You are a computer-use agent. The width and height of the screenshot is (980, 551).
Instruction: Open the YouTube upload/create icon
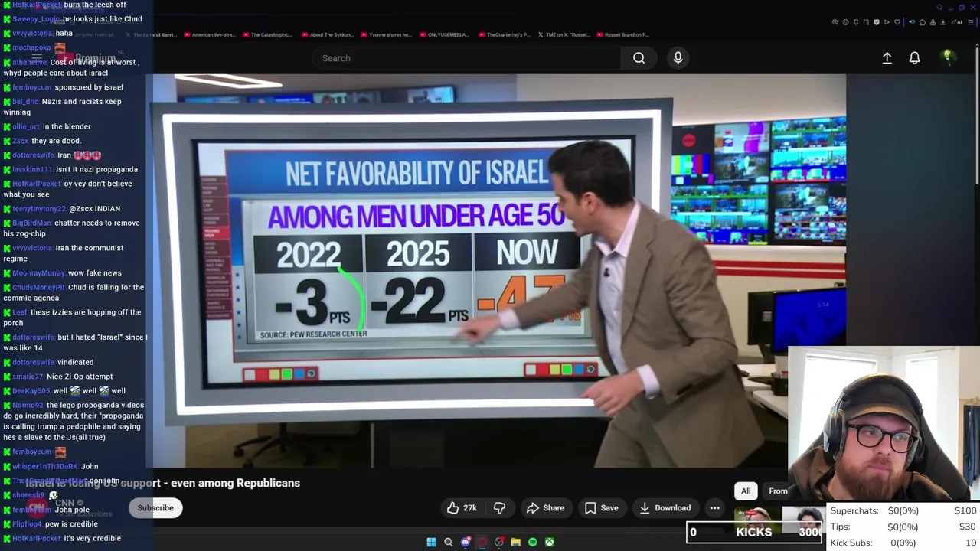[x=887, y=58]
